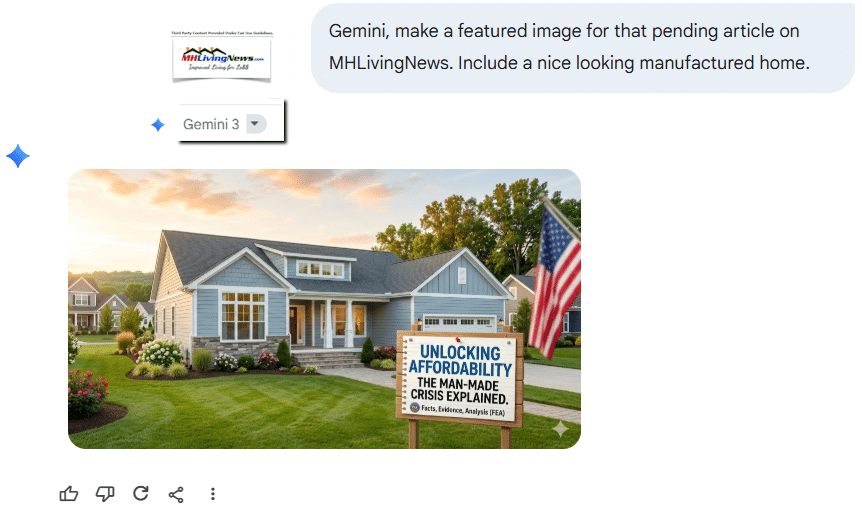Click the Third Party Content fair use caption
Screen dimensions: 862x513
[222, 33]
